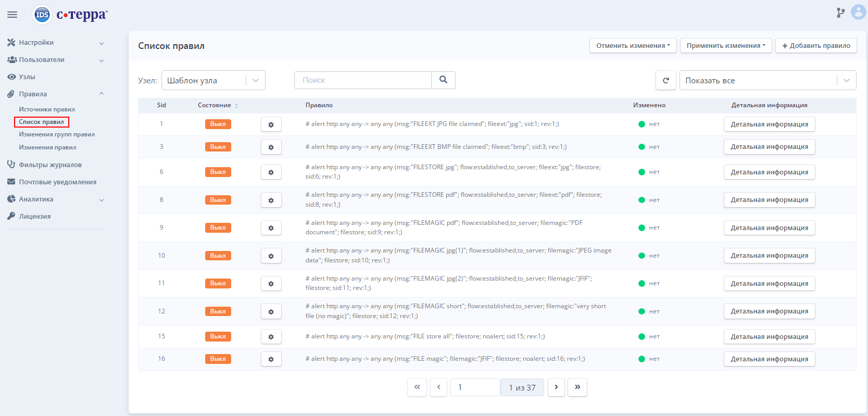Screen dimensions: 868x416
Task: Toggle the Выкл state of rule Sid 11
Action: click(x=218, y=283)
